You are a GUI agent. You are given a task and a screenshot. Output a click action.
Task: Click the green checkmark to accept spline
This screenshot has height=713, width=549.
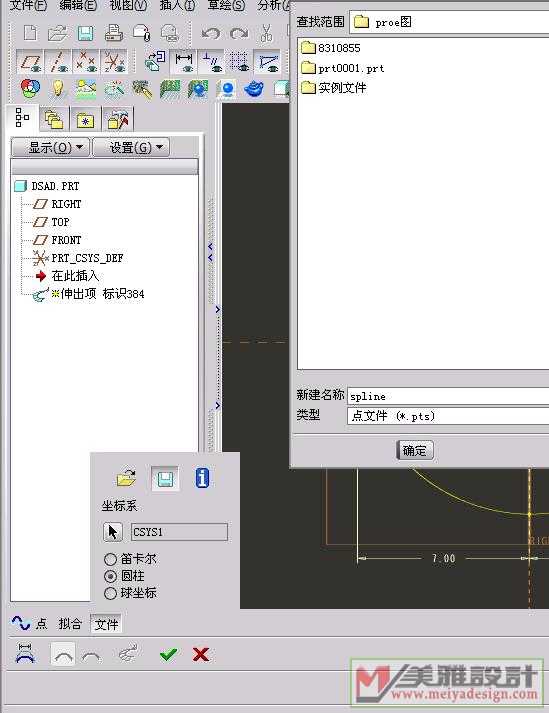pos(168,654)
